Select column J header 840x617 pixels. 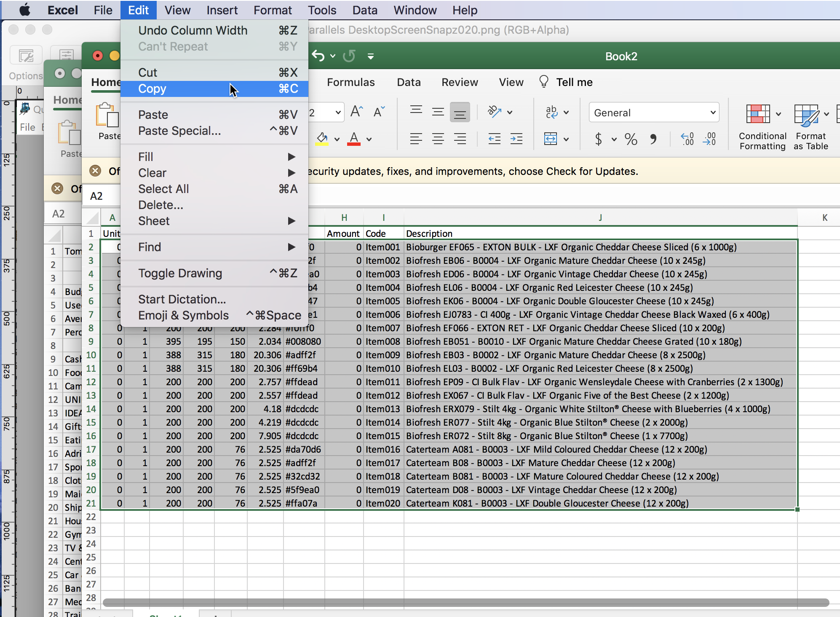[x=600, y=217]
